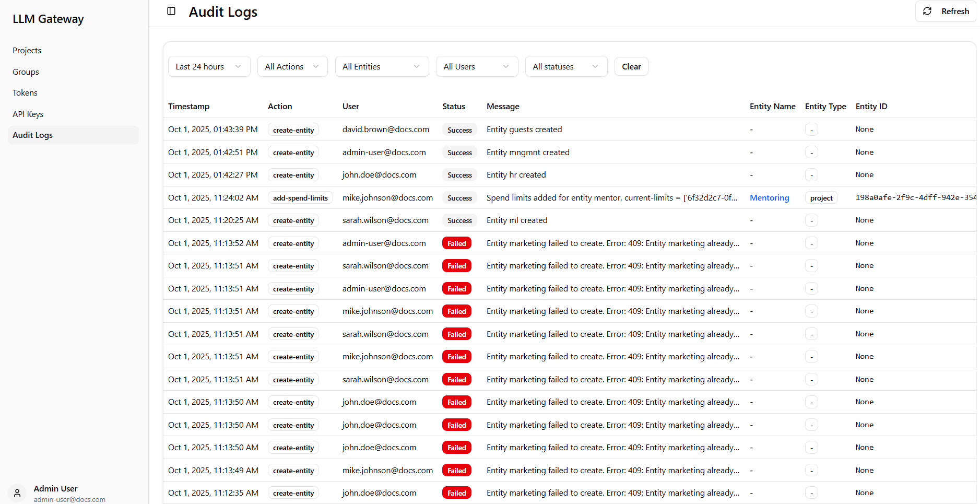Open the All Entities filter
Viewport: 980px width, 504px height.
[x=382, y=66]
